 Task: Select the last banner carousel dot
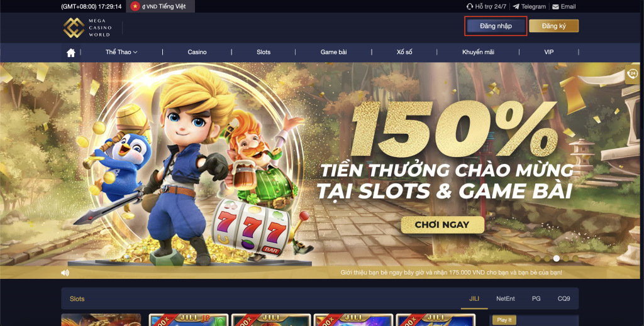575,258
